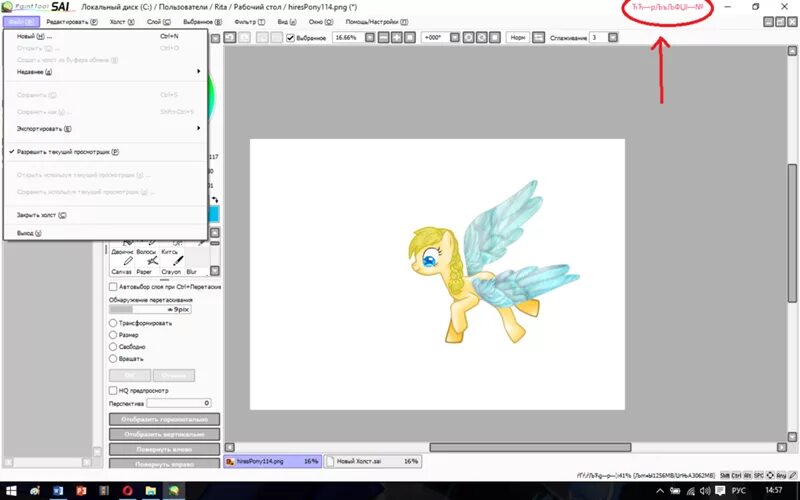Screen dimensions: 800x500
Task: Open the notification center icon
Action: pyautogui.click(x=720, y=491)
